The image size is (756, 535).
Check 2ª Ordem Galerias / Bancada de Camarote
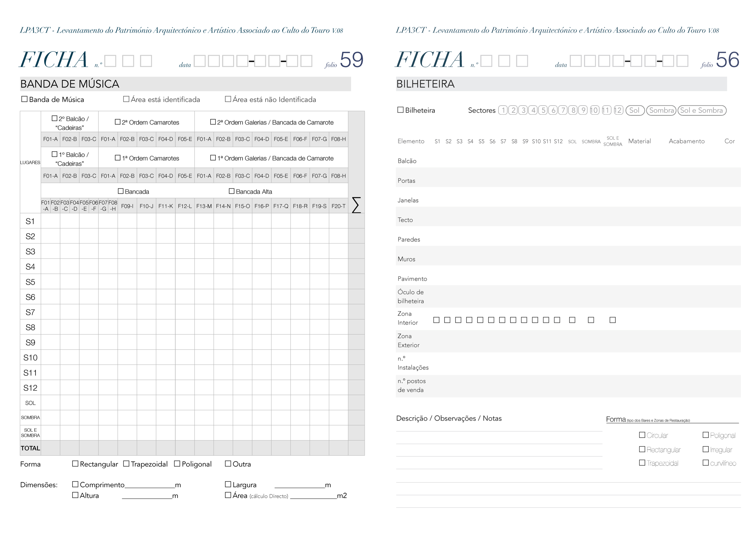(x=213, y=121)
